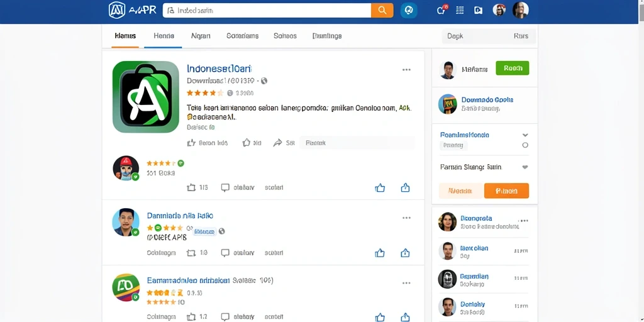The image size is (644, 322).
Task: Click the Rurs button in tab bar
Action: (x=521, y=36)
